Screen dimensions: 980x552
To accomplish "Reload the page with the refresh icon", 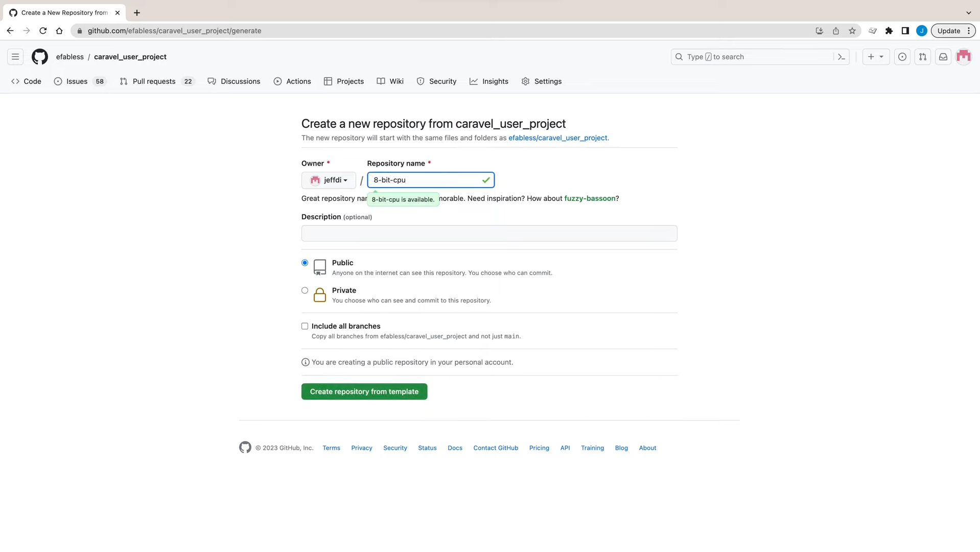I will point(43,31).
